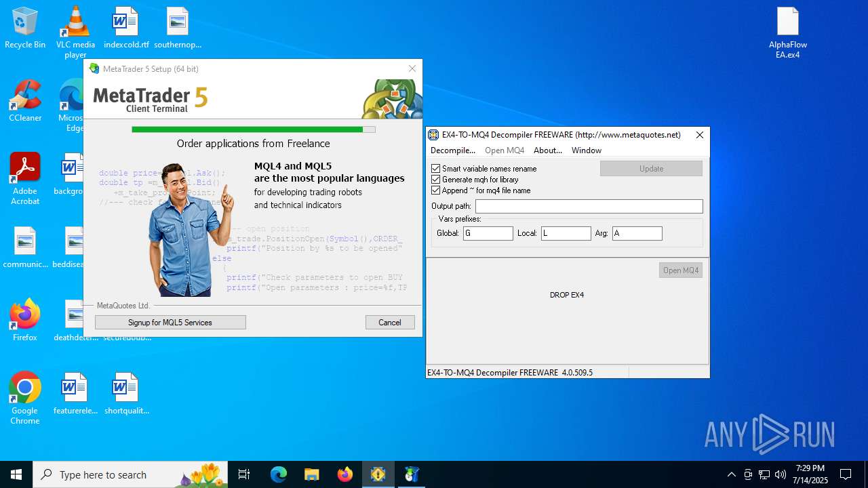
Task: Open network status tray icon
Action: click(764, 474)
